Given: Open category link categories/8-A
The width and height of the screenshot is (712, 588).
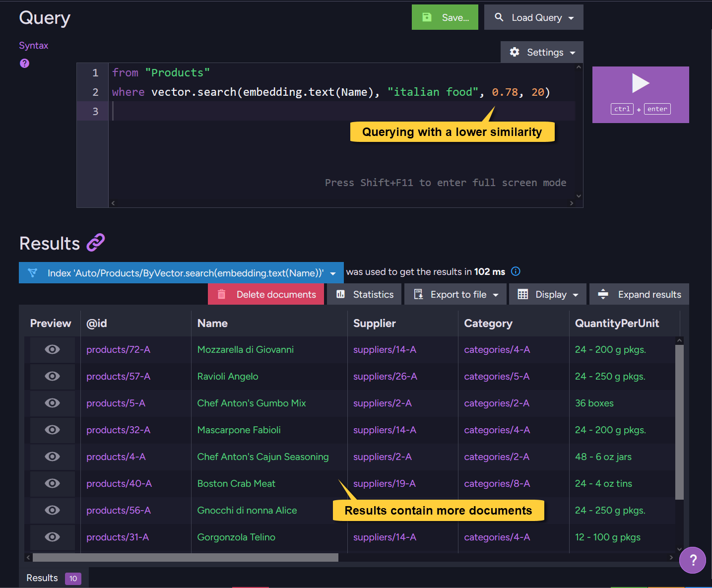Looking at the screenshot, I should (x=497, y=483).
